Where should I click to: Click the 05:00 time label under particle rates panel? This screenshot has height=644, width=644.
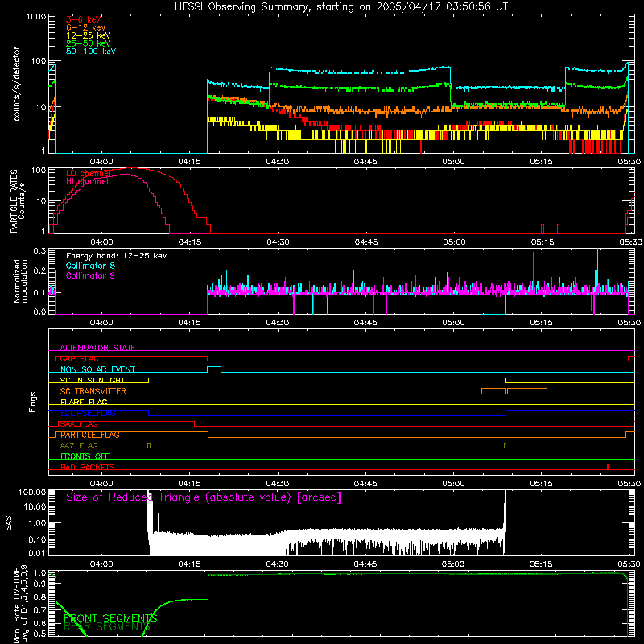pyautogui.click(x=454, y=242)
